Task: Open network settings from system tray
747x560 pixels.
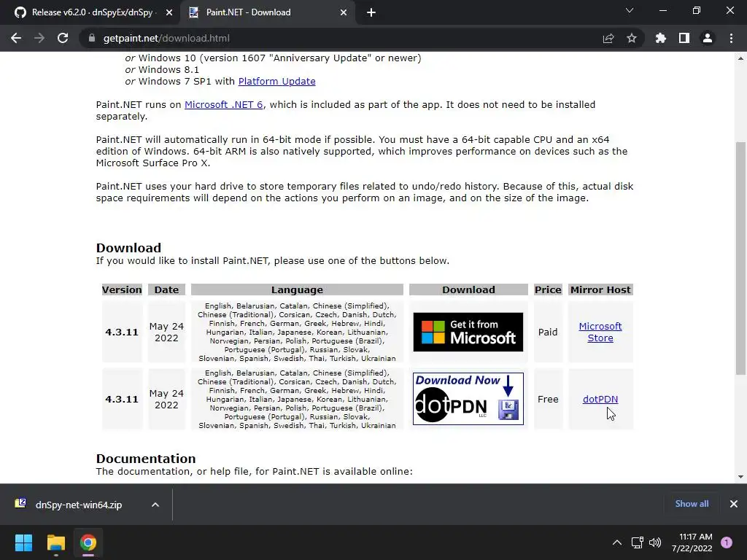Action: click(x=638, y=542)
